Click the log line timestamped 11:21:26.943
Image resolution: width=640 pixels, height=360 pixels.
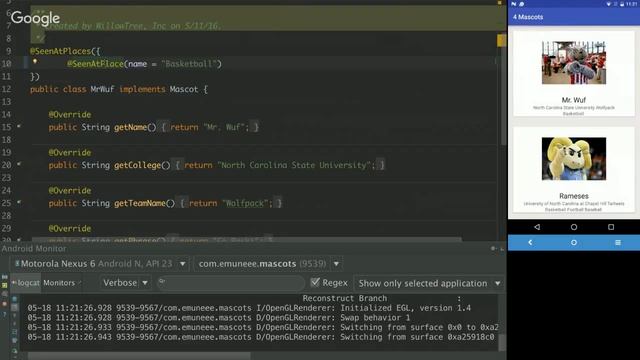pyautogui.click(x=261, y=338)
